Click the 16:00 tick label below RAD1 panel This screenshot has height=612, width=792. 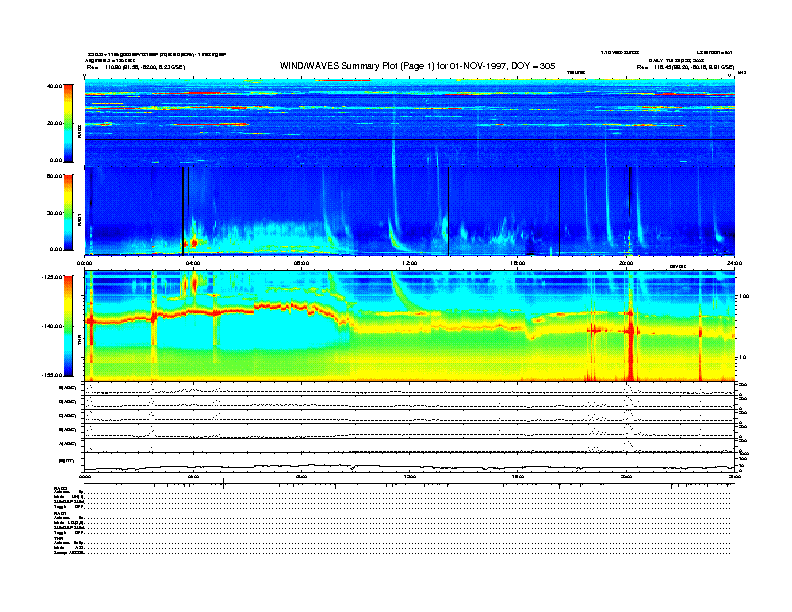tap(518, 263)
